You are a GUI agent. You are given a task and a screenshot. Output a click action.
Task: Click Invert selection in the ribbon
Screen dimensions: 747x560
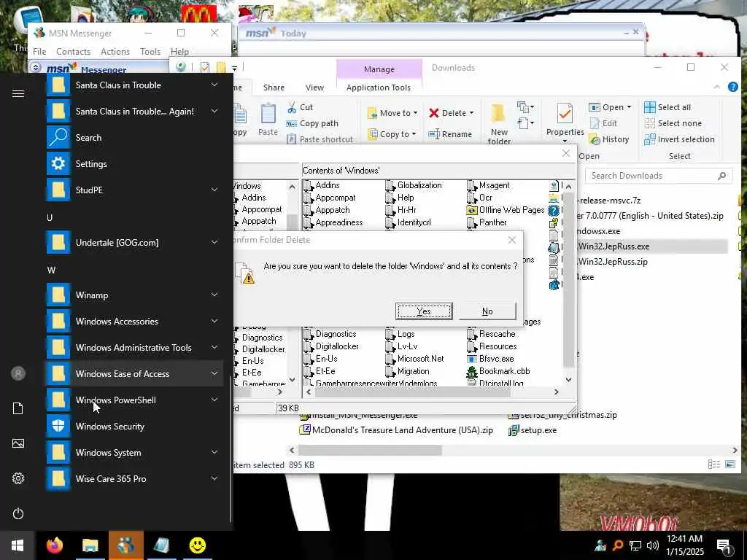click(680, 139)
